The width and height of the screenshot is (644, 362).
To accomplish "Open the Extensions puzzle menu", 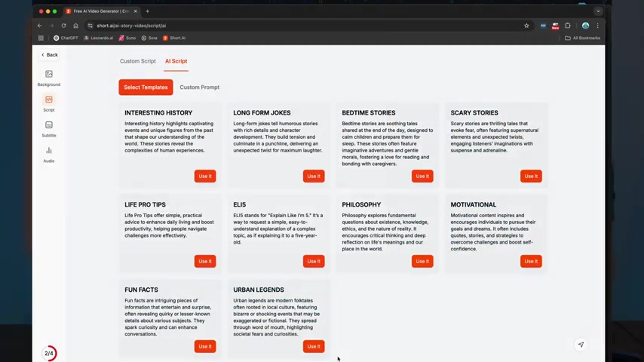I will click(568, 26).
